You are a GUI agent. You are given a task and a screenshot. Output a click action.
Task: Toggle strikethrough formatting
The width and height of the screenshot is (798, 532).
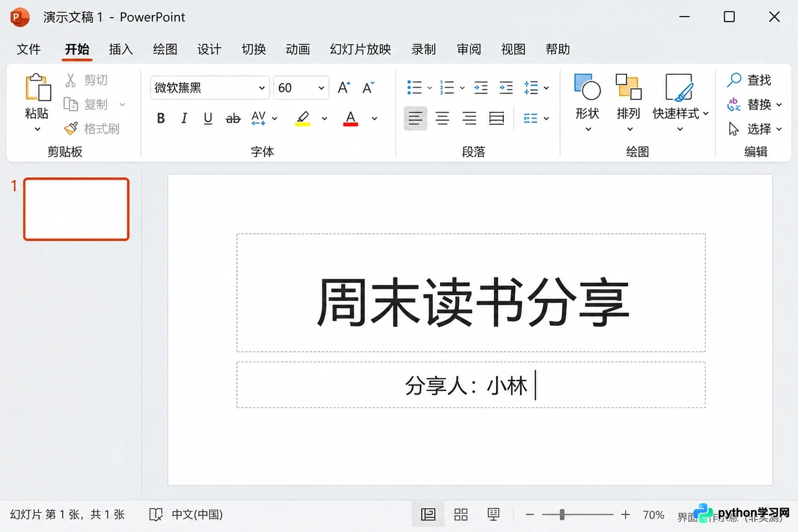coord(233,118)
